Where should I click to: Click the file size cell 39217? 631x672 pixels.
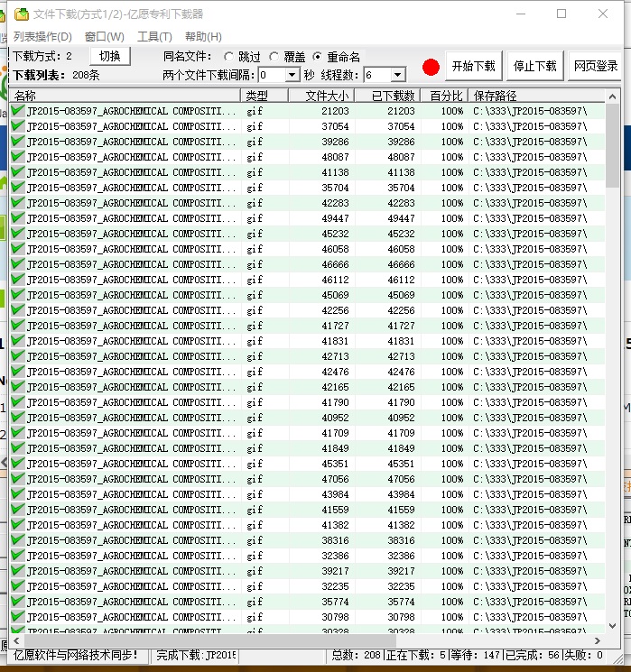point(335,571)
